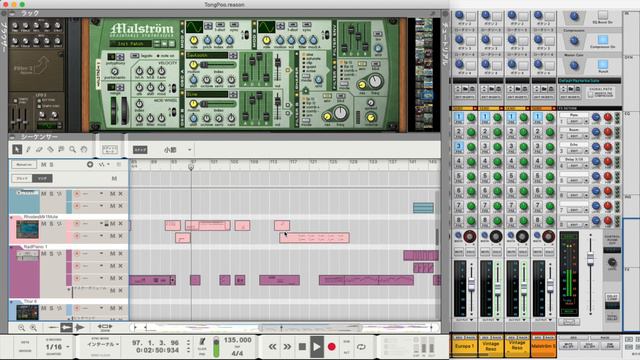
Task: Click the Fast Forward transport button
Action: point(287,347)
